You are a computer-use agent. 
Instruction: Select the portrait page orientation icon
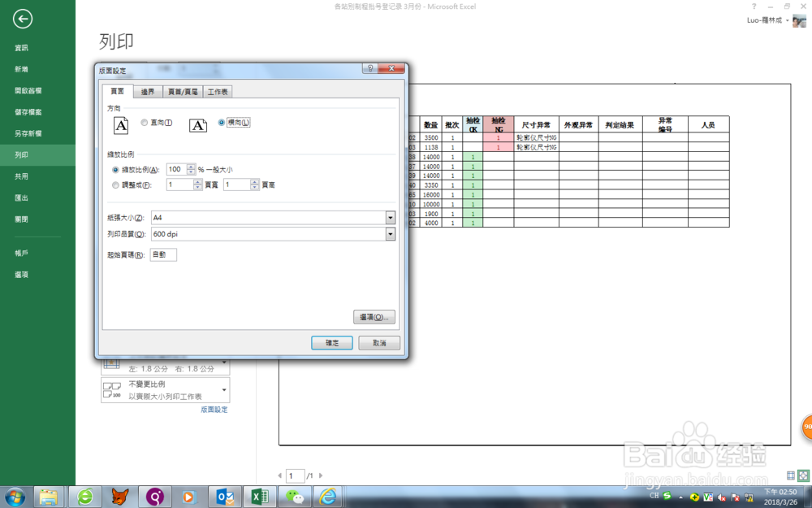pos(121,125)
